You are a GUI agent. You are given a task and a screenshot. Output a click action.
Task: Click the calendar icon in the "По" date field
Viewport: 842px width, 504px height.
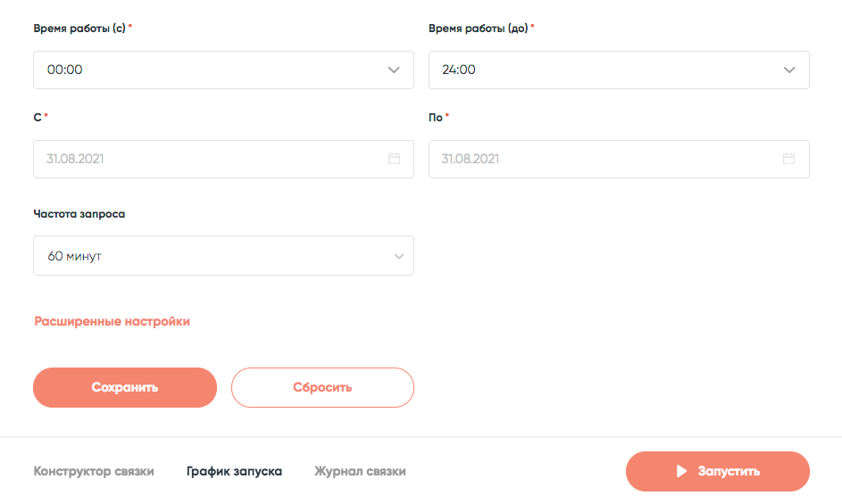[x=788, y=159]
